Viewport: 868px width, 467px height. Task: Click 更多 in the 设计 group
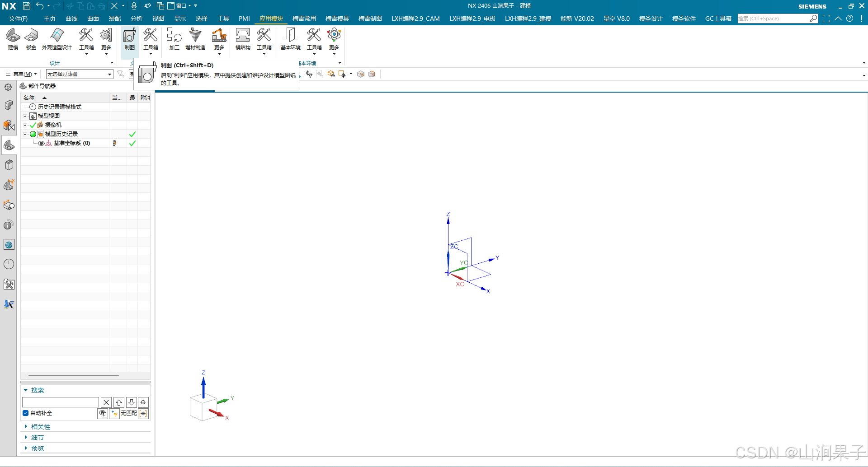click(106, 41)
